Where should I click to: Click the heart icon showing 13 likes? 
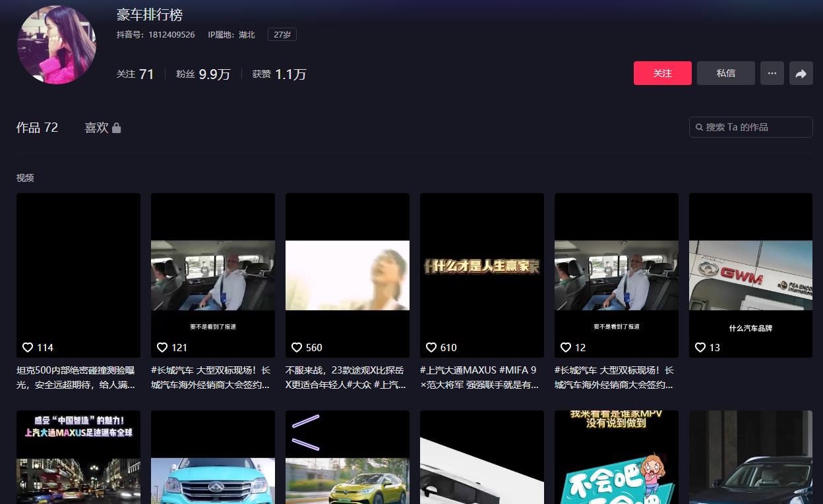coord(700,347)
